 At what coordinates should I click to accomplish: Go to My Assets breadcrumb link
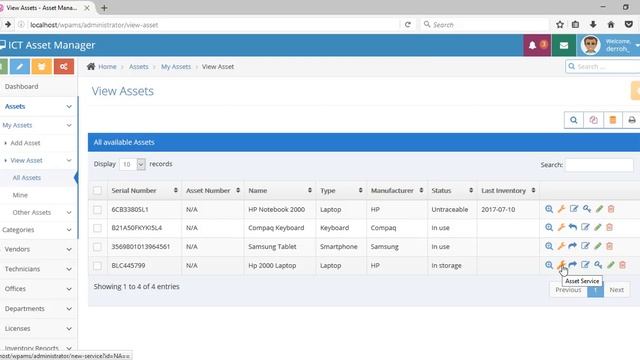[176, 67]
